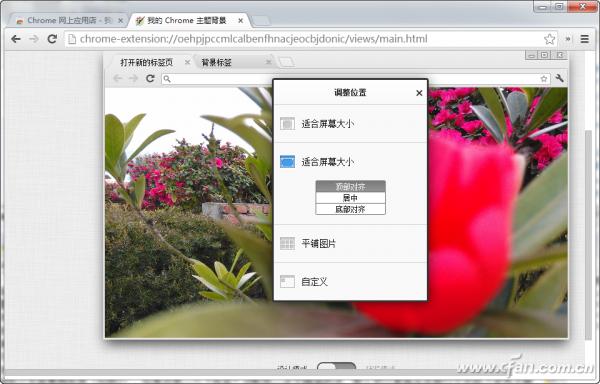Reload the page with Chrome's refresh button
This screenshot has height=384, width=600.
point(52,39)
